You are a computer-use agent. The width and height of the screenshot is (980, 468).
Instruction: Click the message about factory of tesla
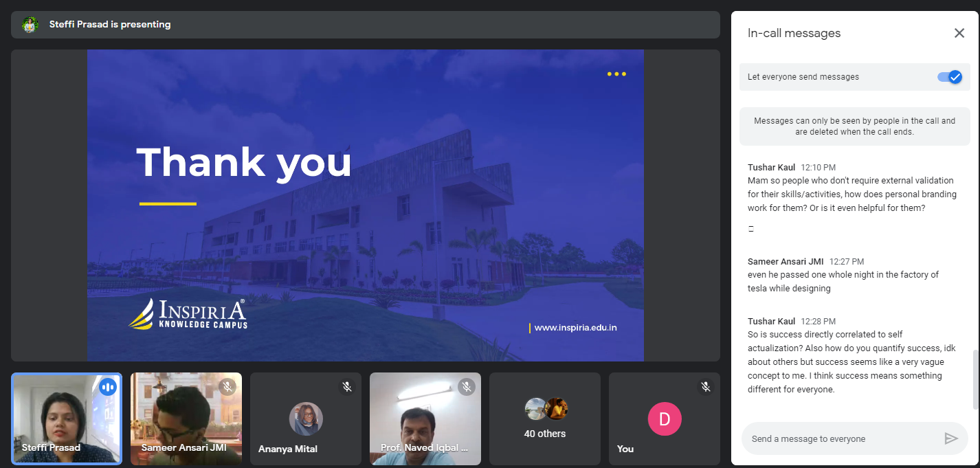click(x=843, y=282)
